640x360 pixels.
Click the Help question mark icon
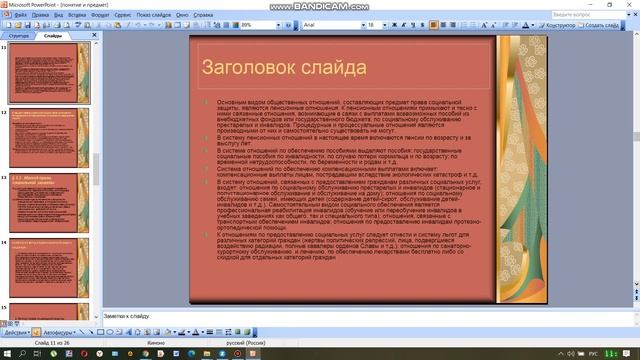click(x=288, y=25)
